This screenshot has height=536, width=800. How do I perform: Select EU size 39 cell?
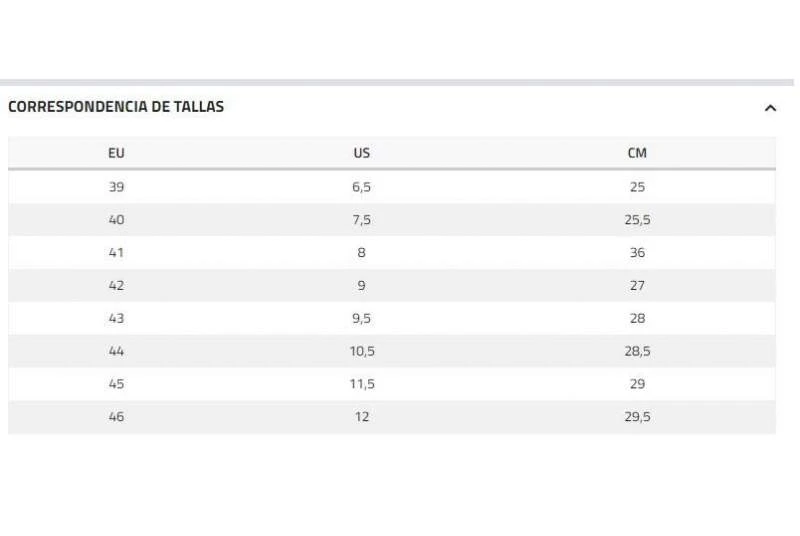pyautogui.click(x=116, y=187)
